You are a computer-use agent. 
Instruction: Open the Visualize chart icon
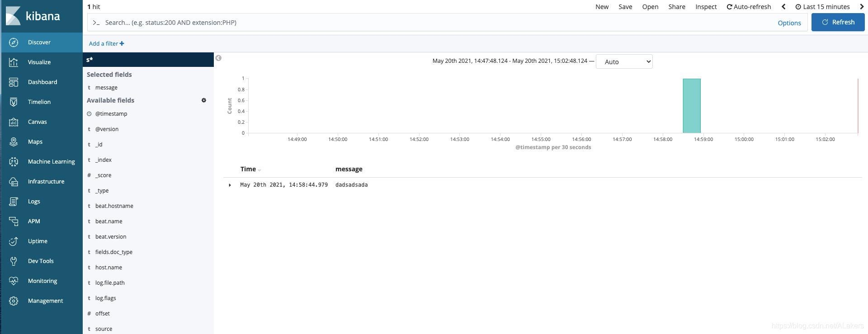pos(14,62)
